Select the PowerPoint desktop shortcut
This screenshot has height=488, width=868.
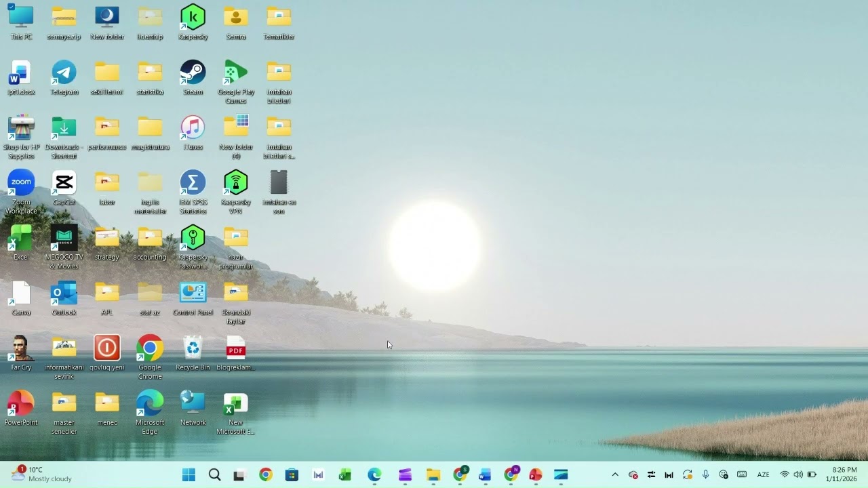point(21,408)
